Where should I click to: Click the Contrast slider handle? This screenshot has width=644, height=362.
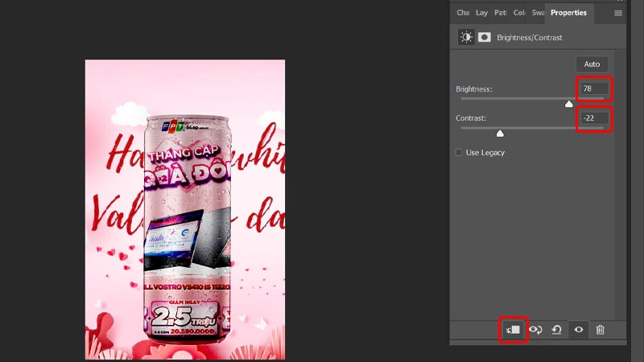point(500,134)
